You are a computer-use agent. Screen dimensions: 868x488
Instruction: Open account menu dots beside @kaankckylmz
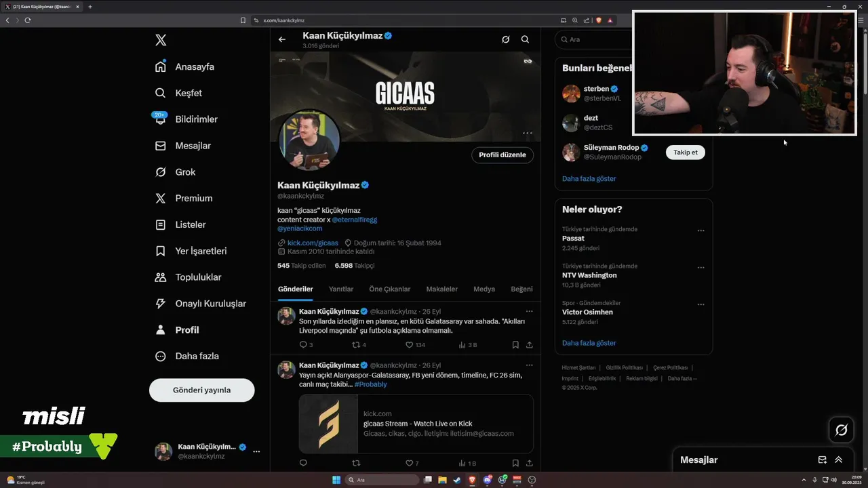(x=256, y=451)
